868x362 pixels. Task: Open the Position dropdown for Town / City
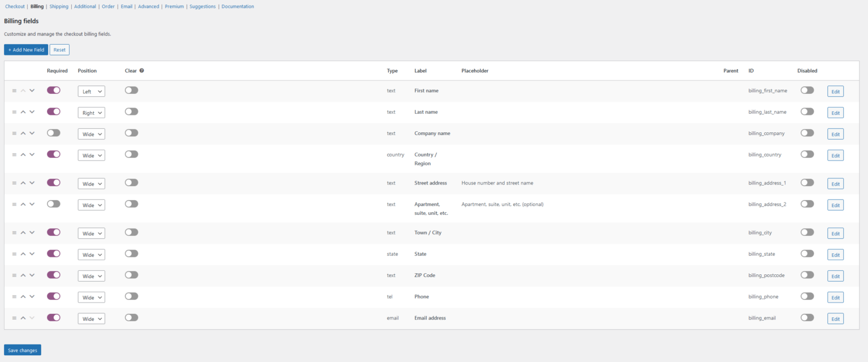91,232
